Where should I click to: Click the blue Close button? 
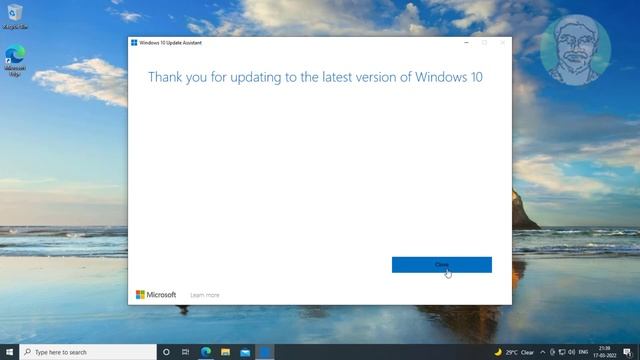click(x=442, y=264)
